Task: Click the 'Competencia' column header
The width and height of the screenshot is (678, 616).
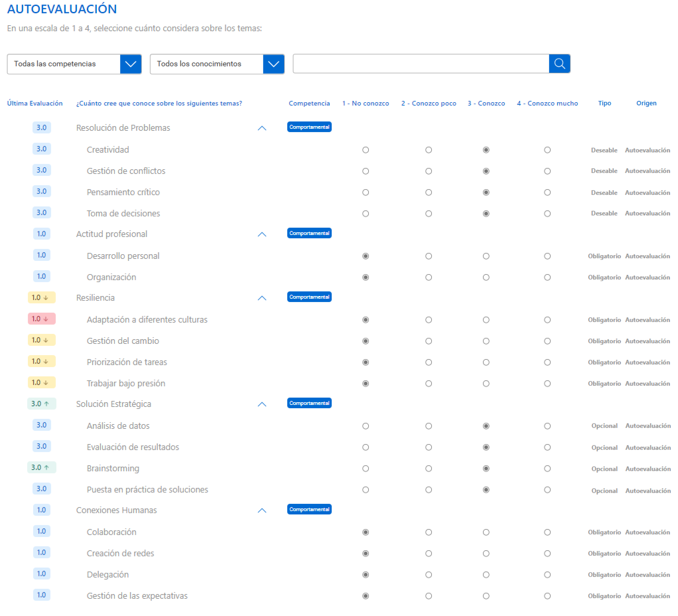Action: (309, 103)
